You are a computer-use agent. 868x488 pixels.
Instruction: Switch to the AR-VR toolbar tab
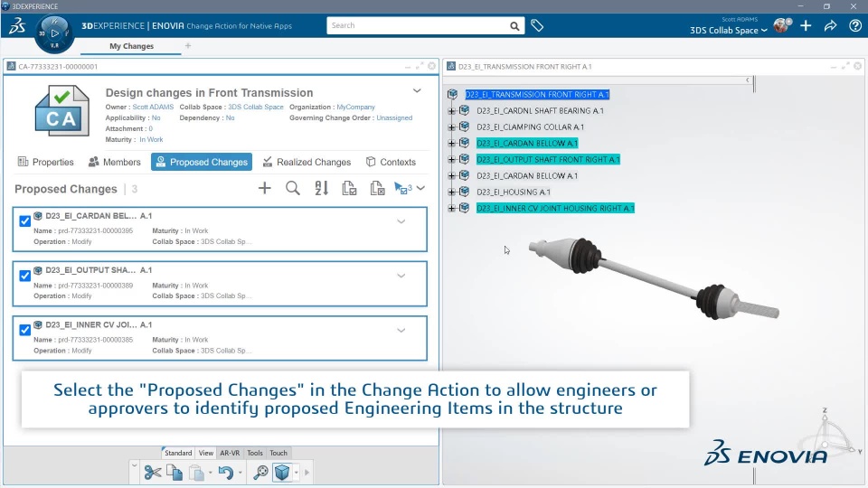230,453
